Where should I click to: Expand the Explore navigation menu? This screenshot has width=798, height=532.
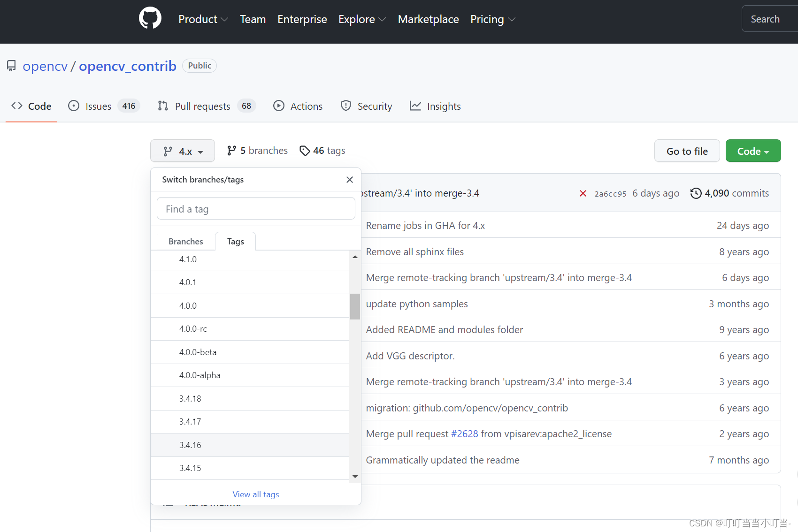(362, 19)
